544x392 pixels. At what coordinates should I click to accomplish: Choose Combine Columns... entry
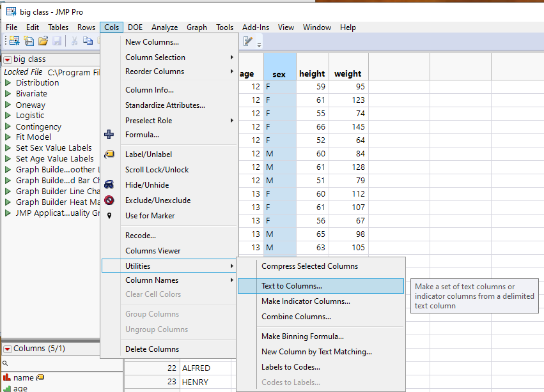(x=296, y=317)
